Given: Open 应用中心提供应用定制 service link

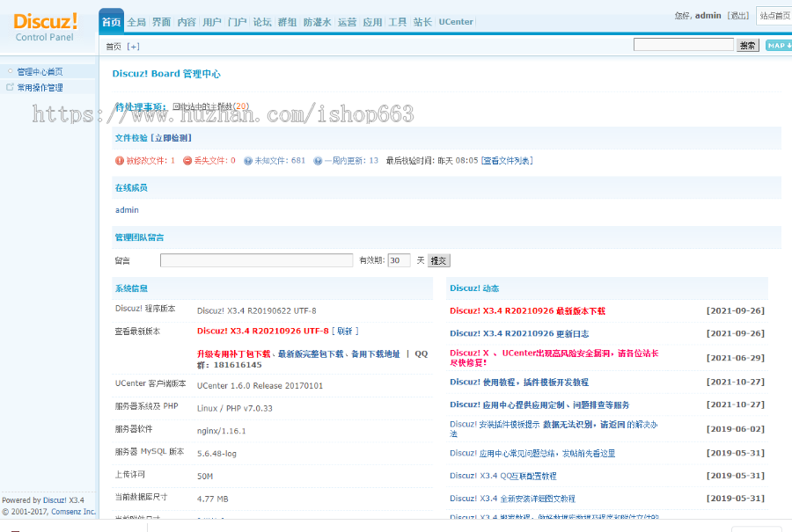Looking at the screenshot, I should 539,404.
